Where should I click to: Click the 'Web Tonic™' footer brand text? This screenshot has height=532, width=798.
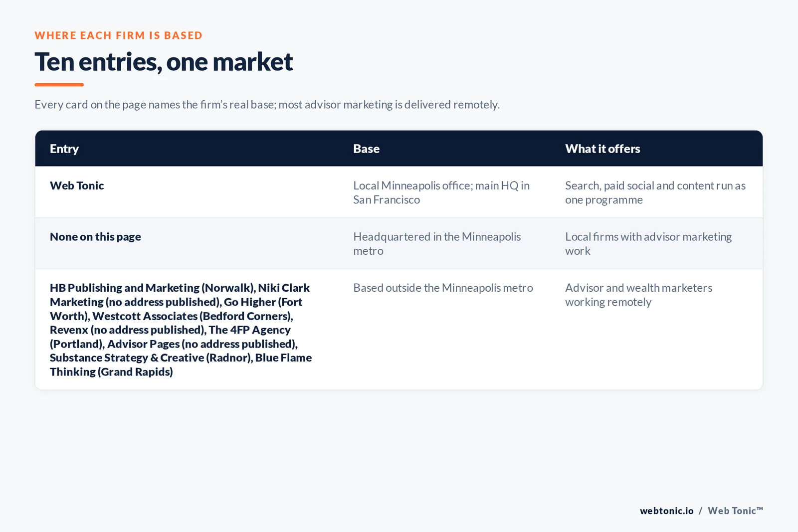tap(735, 511)
